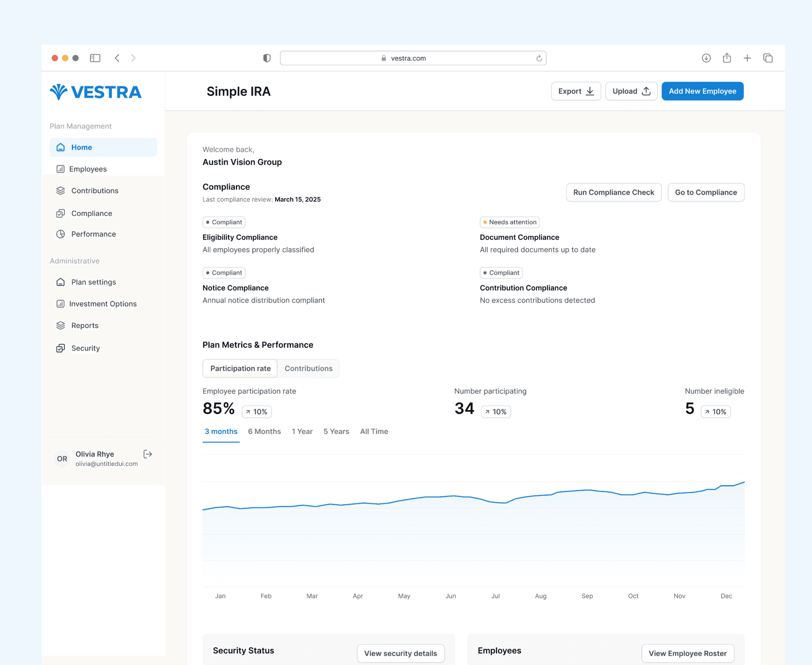Open Investment Options in sidebar

pyautogui.click(x=103, y=304)
